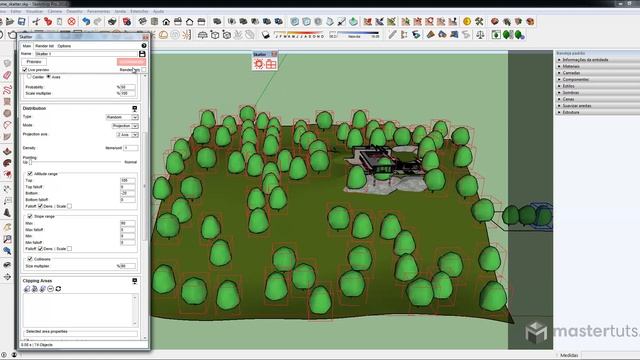640x360 pixels.
Task: Toggle the Live preview checkbox
Action: pyautogui.click(x=25, y=70)
